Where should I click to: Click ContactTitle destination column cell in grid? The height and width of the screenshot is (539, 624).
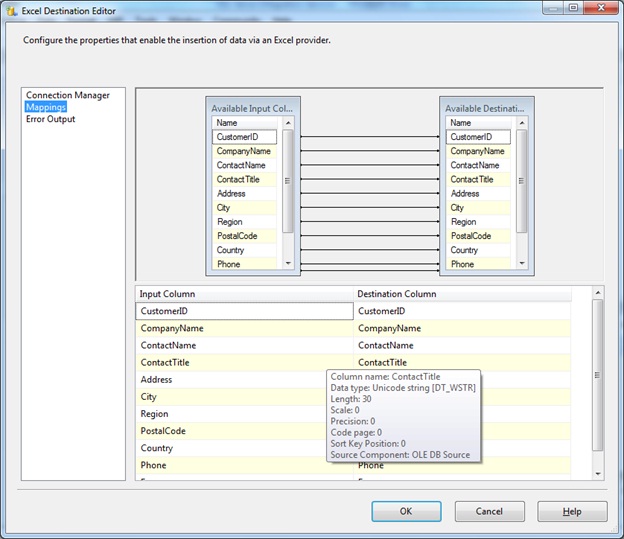tap(462, 363)
